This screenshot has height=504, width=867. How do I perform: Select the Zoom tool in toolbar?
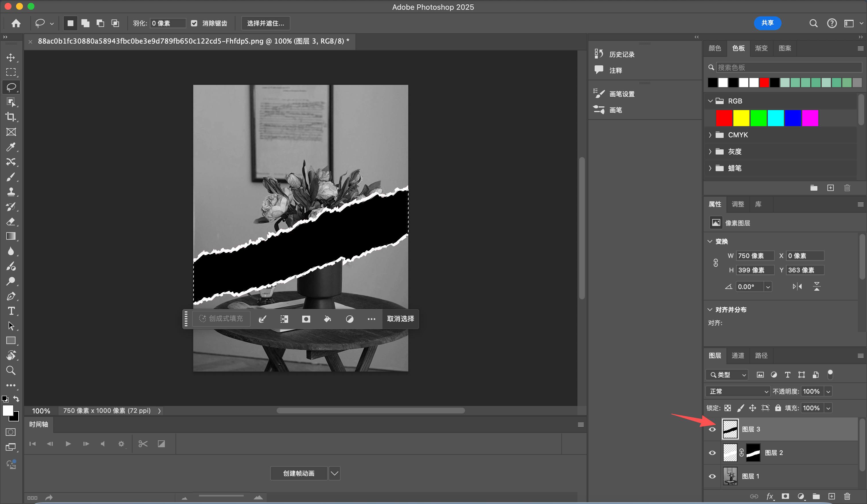tap(11, 370)
